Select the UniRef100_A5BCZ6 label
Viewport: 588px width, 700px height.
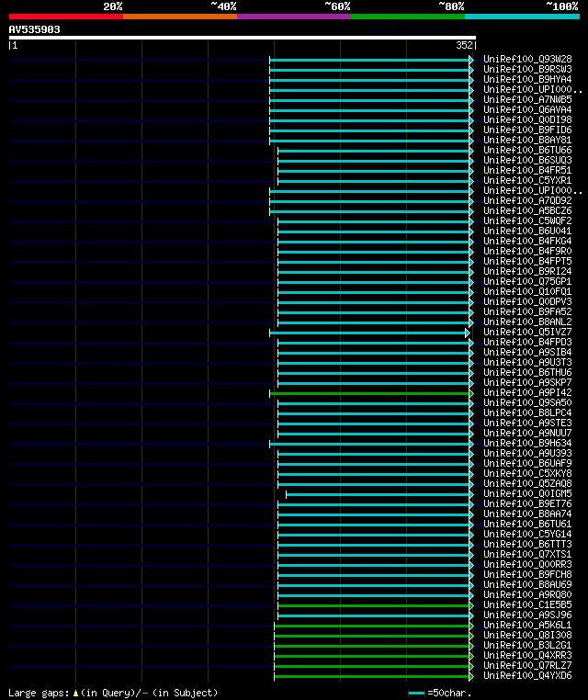[x=527, y=210]
